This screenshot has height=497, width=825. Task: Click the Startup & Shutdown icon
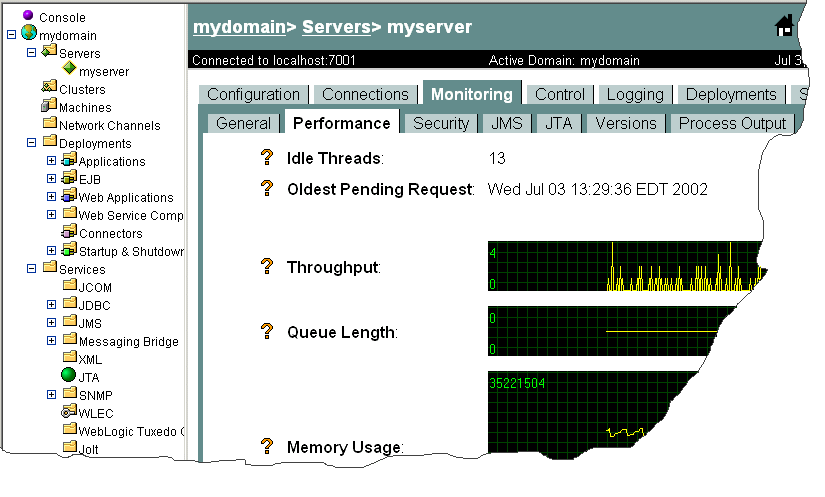pos(69,249)
